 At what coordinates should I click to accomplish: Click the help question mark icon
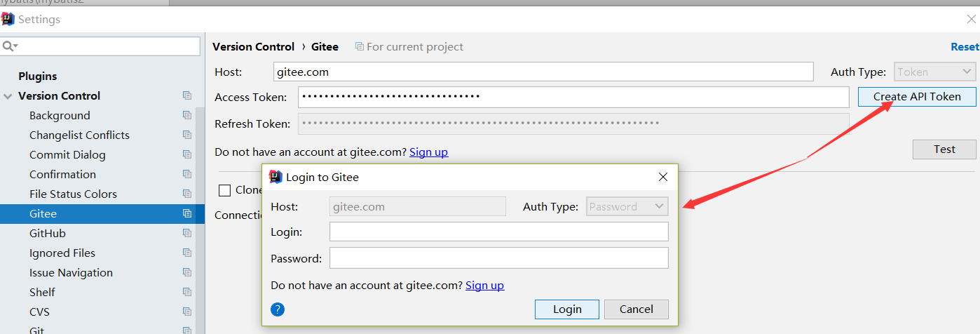click(278, 309)
